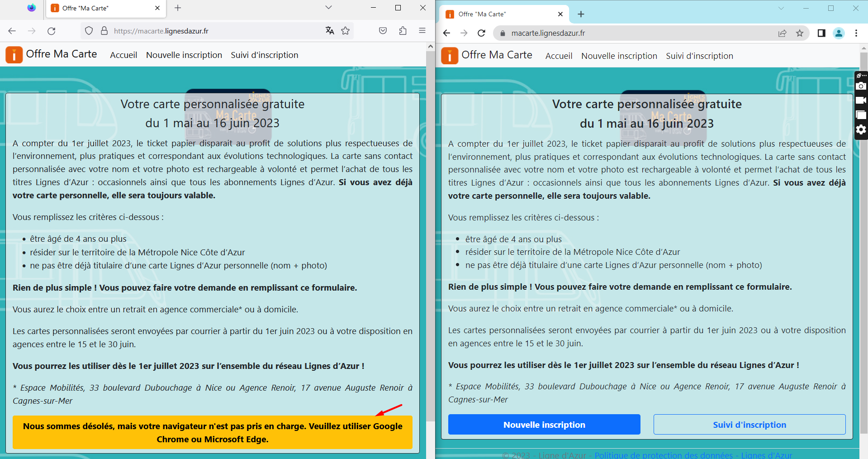View site information via Chrome's padlock dropdown
Screen dimensions: 868x459
(x=502, y=33)
